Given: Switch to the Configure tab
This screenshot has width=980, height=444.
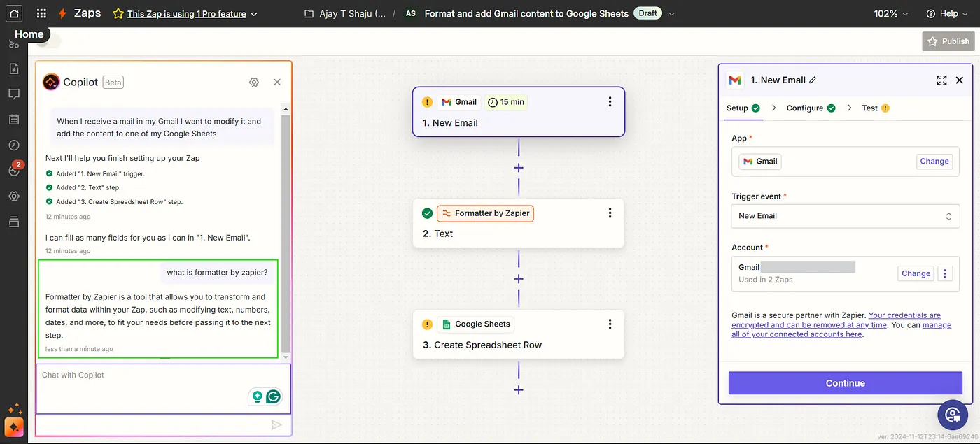Looking at the screenshot, I should pyautogui.click(x=811, y=108).
